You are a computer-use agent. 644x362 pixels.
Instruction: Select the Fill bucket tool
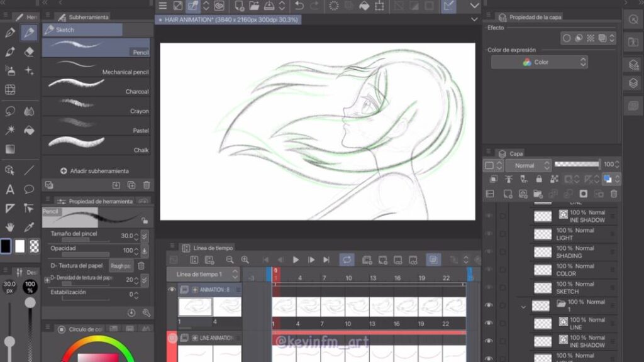[x=29, y=131]
